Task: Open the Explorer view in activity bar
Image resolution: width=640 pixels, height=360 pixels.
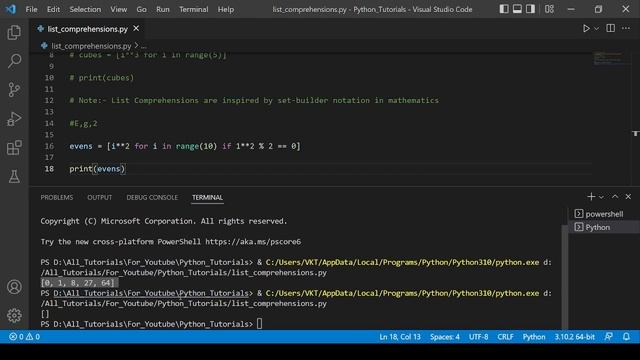Action: 14,32
